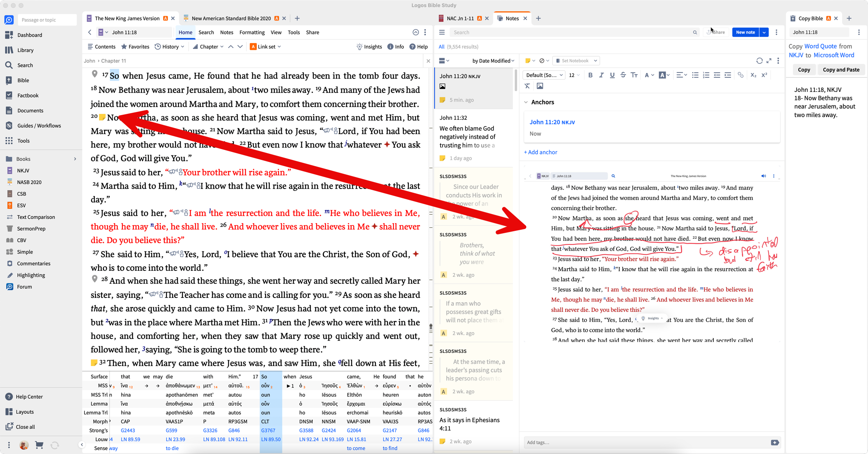Insert a bulleted list

click(x=695, y=75)
